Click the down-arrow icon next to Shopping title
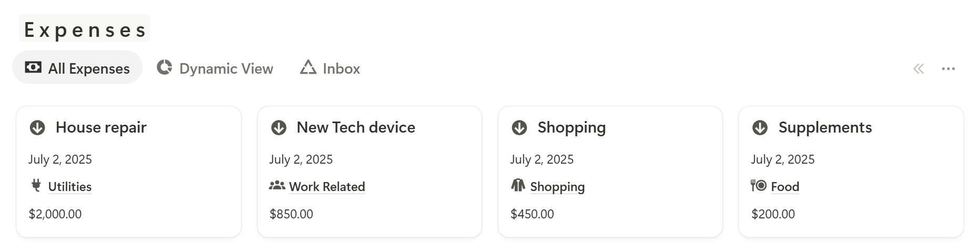The image size is (980, 251). tap(519, 127)
